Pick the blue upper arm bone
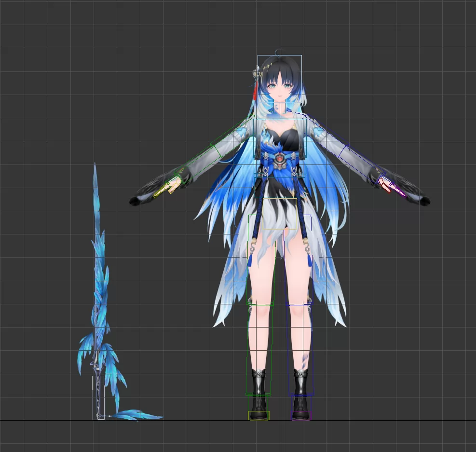 tap(326, 135)
